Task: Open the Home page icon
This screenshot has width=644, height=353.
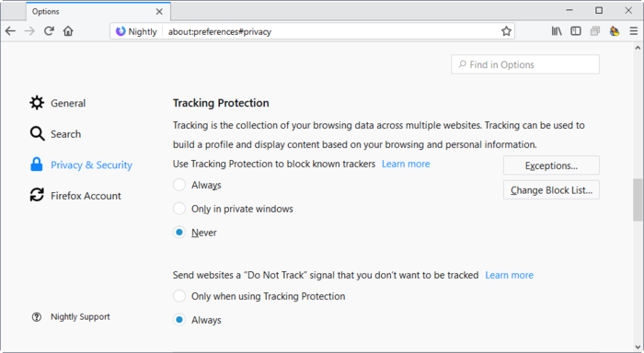Action: click(x=68, y=31)
